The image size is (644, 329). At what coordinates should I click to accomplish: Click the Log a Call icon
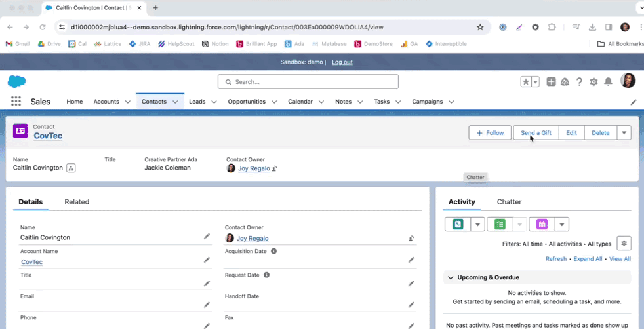click(x=458, y=224)
